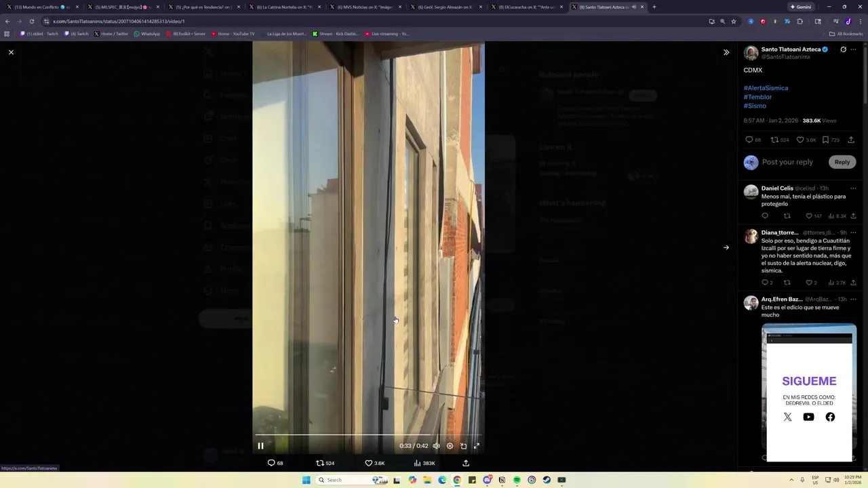This screenshot has height=488, width=868.
Task: Reload the page
Action: (x=31, y=21)
